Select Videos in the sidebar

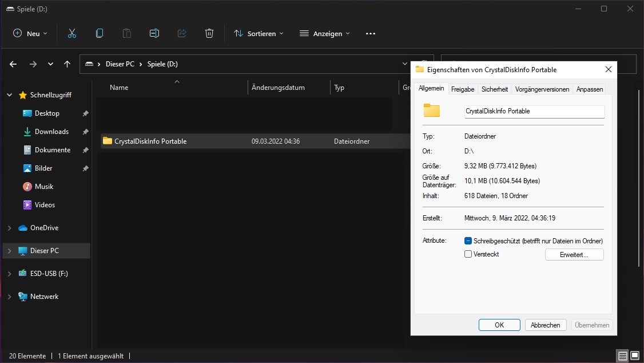click(45, 205)
